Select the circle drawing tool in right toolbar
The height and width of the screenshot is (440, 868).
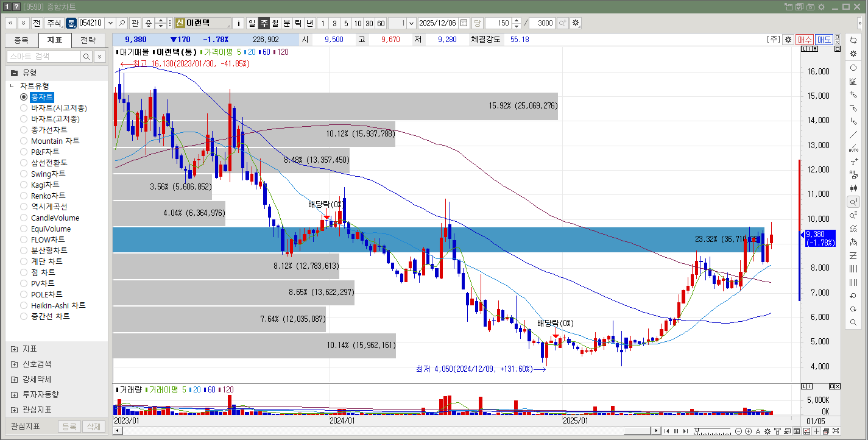tap(853, 68)
